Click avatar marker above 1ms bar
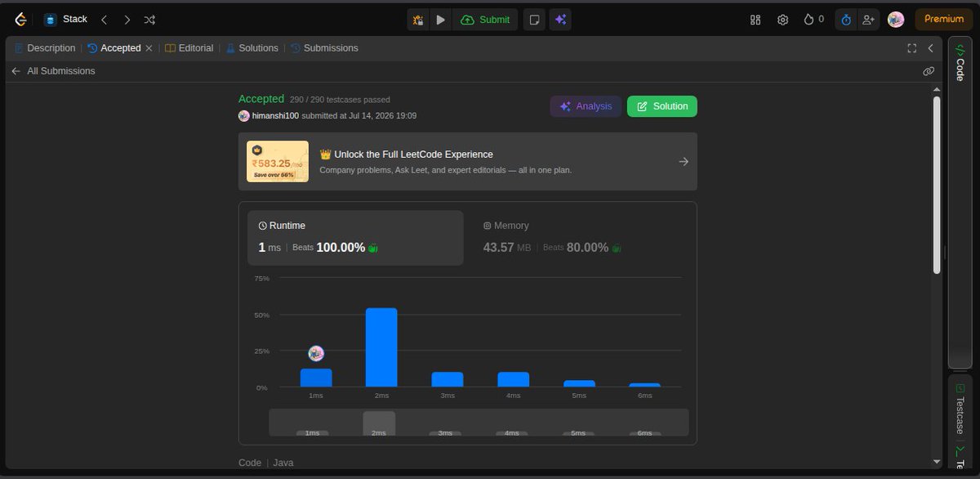 316,353
